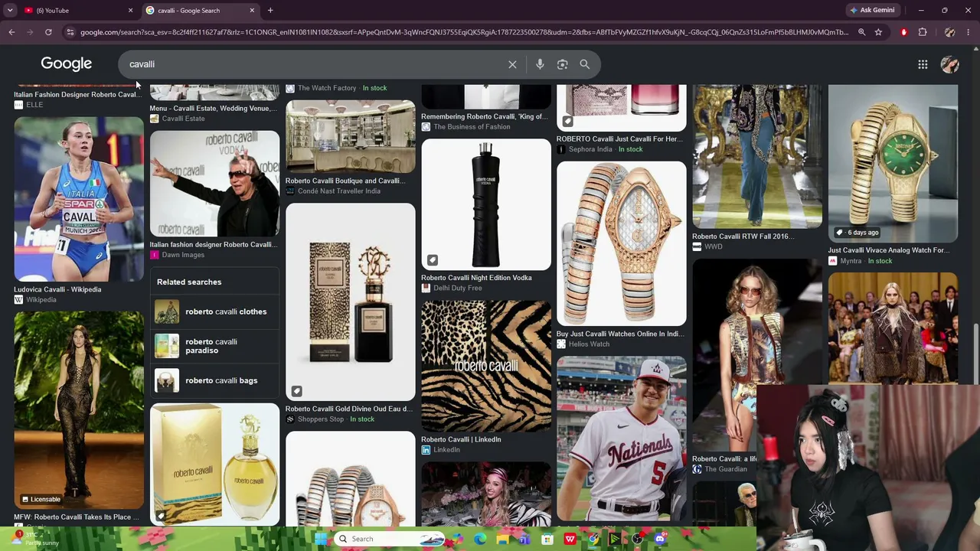Open the Roberto Cavalli RTW Fall 2016 caption
The image size is (980, 551).
point(743,236)
